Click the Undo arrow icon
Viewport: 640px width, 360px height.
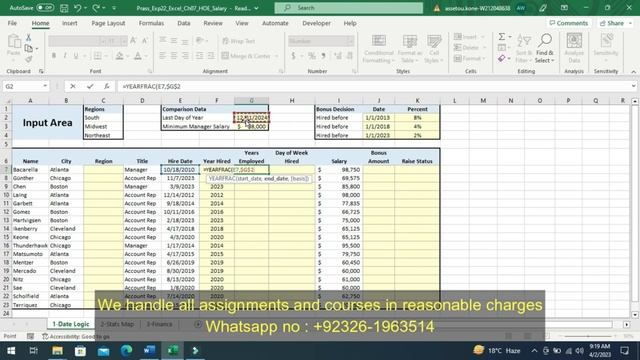(x=78, y=8)
